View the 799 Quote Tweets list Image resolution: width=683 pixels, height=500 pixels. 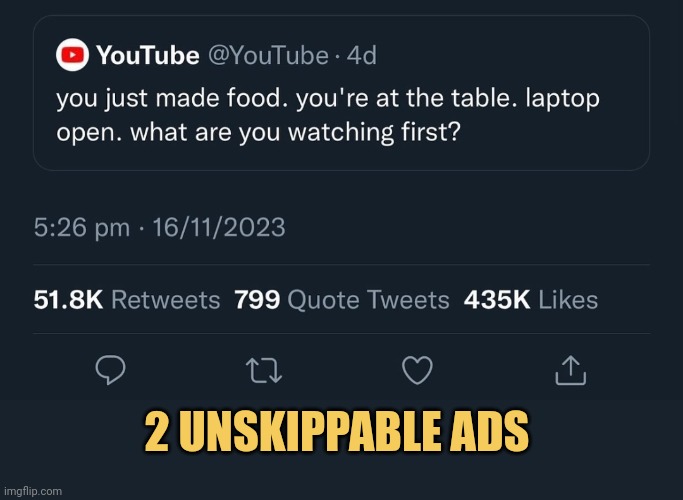pyautogui.click(x=342, y=300)
